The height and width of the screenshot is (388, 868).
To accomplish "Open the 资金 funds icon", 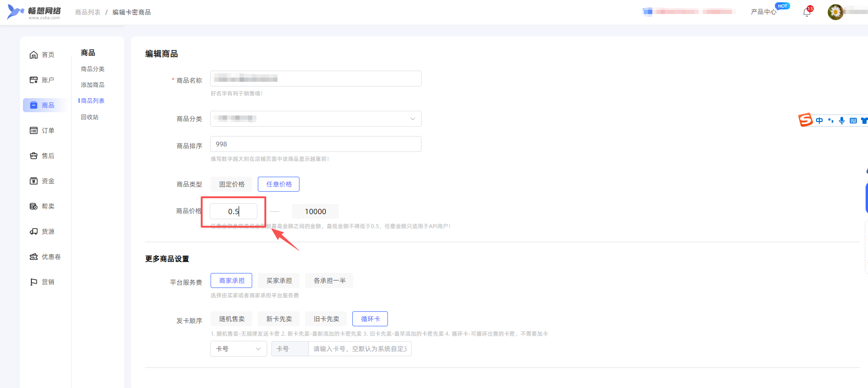I will (x=34, y=181).
